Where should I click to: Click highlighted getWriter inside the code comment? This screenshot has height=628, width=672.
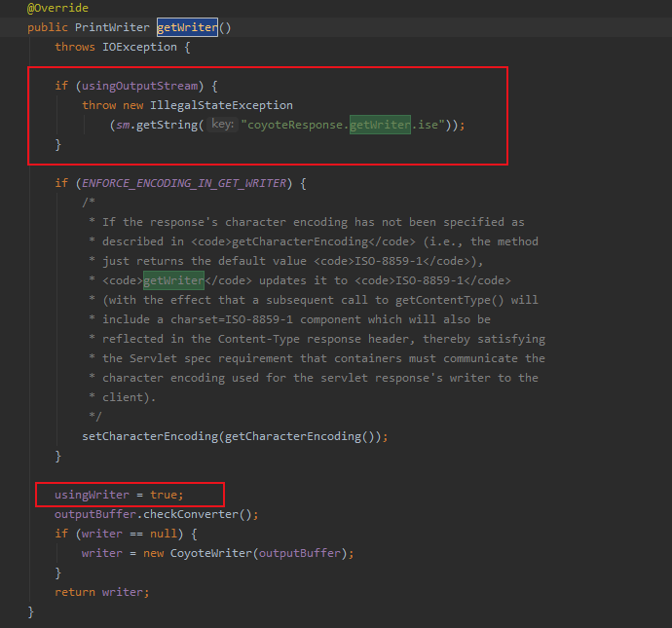[173, 280]
